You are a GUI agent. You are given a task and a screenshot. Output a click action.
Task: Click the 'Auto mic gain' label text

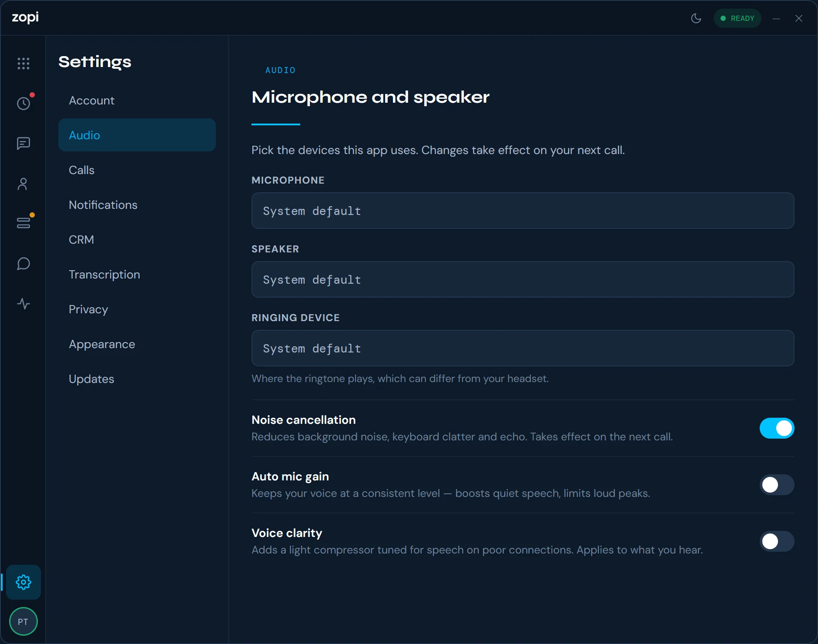point(290,476)
